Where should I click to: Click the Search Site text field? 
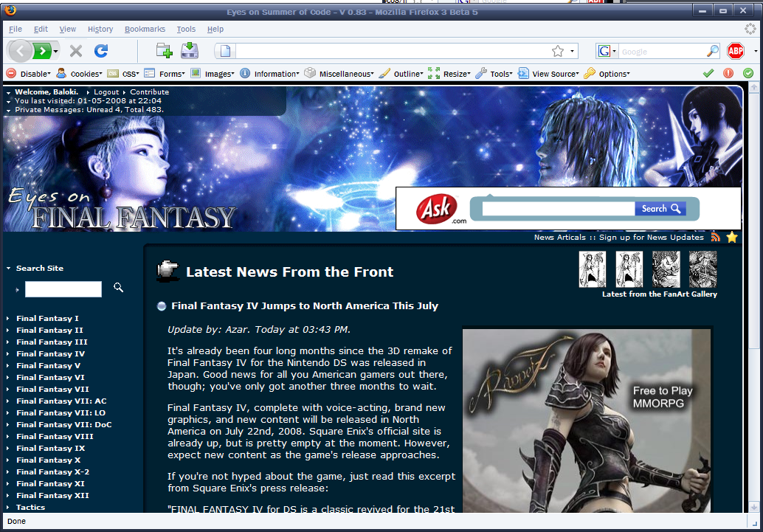63,289
